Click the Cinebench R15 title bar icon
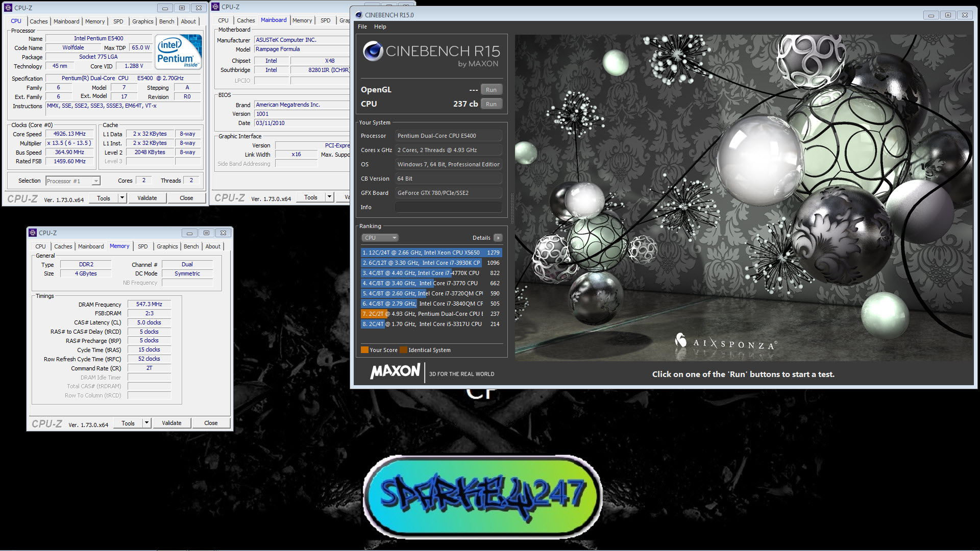This screenshot has height=551, width=980. [x=359, y=15]
